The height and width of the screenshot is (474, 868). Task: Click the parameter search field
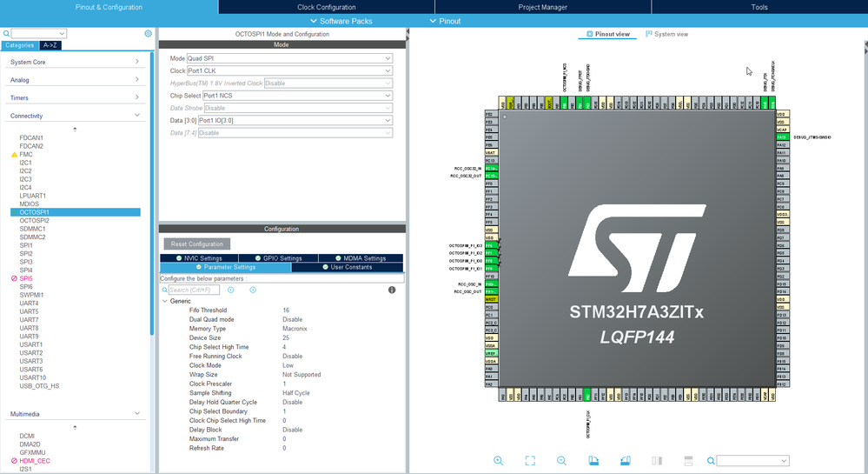point(195,290)
